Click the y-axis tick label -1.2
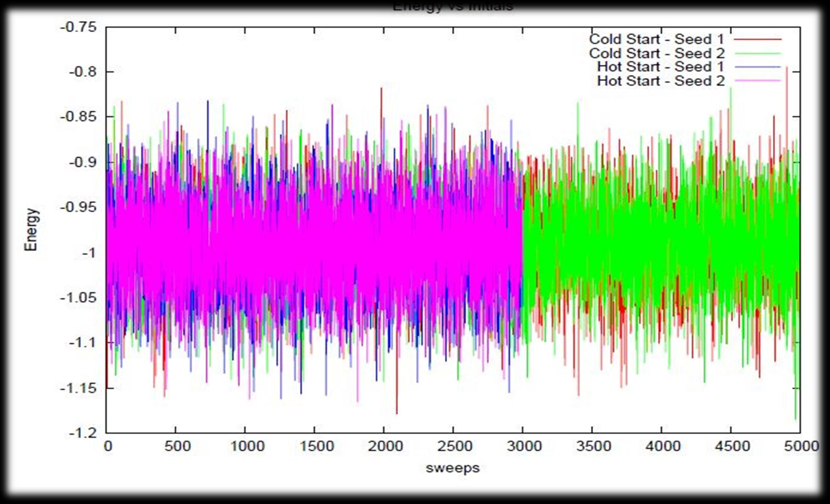This screenshot has height=504, width=830. 83,433
